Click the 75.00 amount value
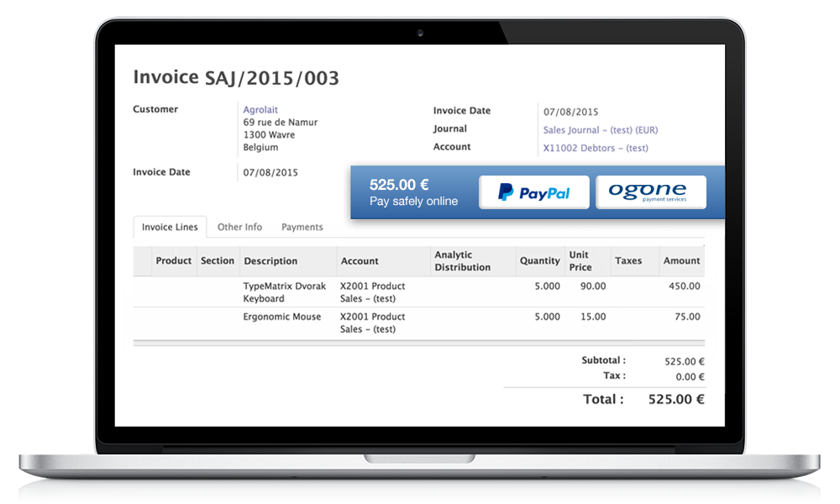Screen dimensions: 840x504 687,317
